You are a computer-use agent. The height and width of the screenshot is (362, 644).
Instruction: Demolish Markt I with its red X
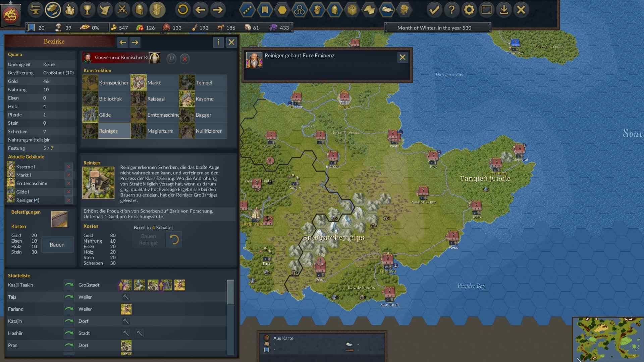68,175
